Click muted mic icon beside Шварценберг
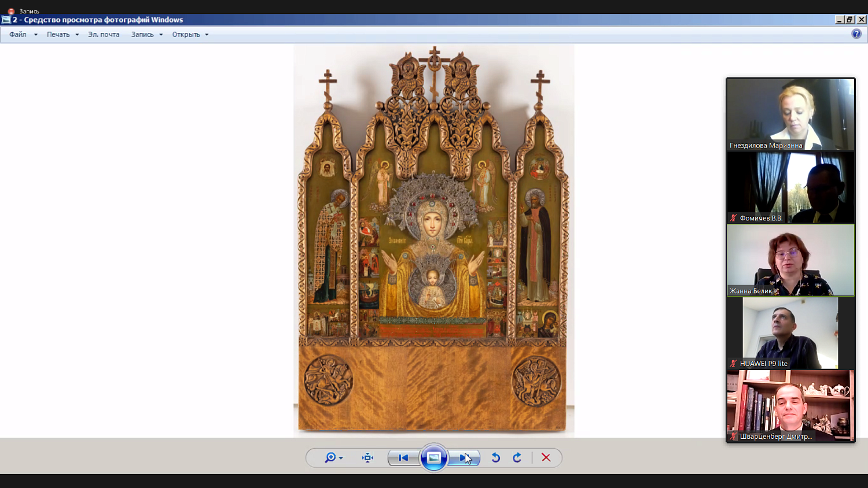The height and width of the screenshot is (488, 868). coord(733,437)
